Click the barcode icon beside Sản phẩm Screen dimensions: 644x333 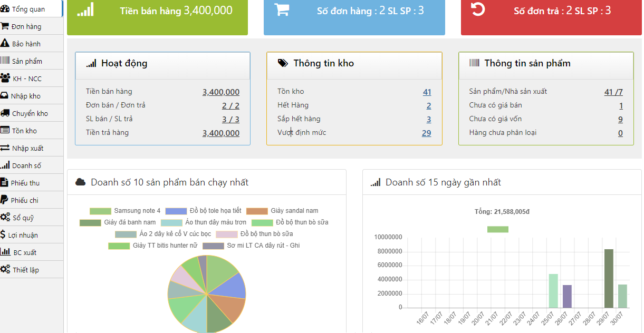pyautogui.click(x=5, y=61)
